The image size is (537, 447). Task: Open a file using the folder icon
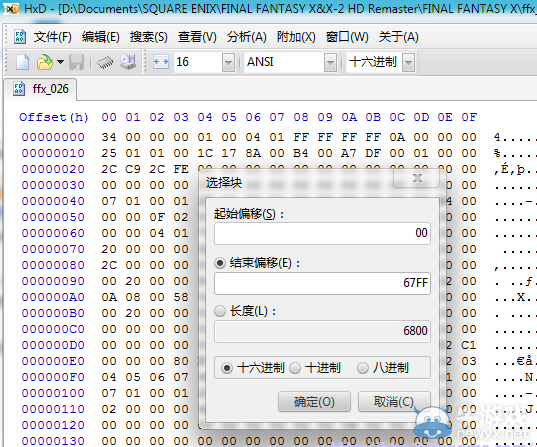(x=45, y=62)
